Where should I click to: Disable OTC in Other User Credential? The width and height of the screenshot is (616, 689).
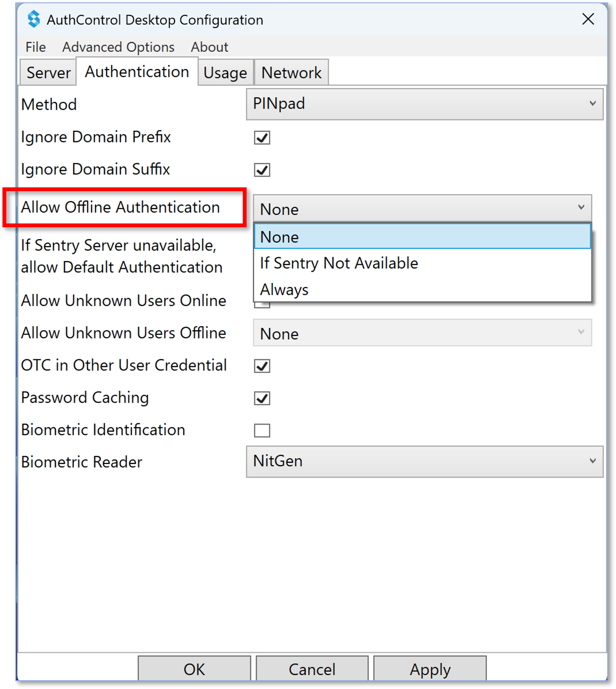pos(262,366)
